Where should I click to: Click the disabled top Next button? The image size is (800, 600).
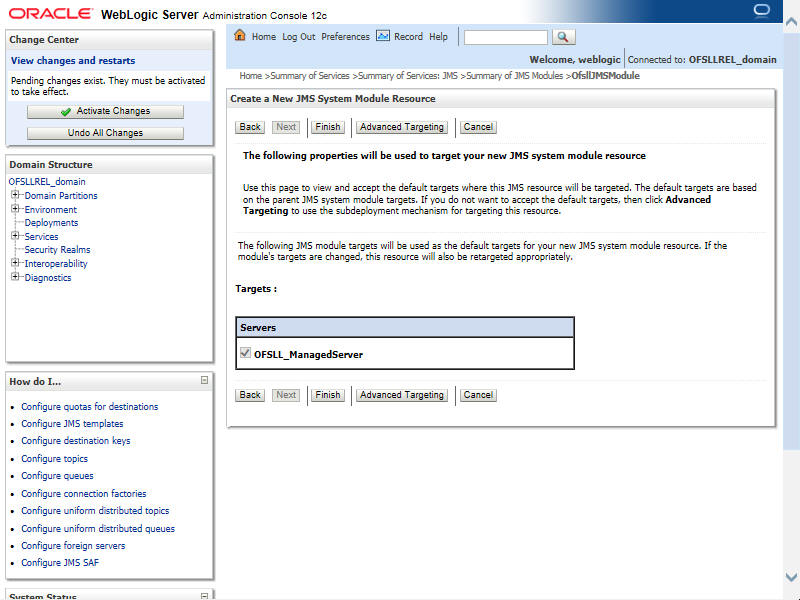(x=286, y=127)
